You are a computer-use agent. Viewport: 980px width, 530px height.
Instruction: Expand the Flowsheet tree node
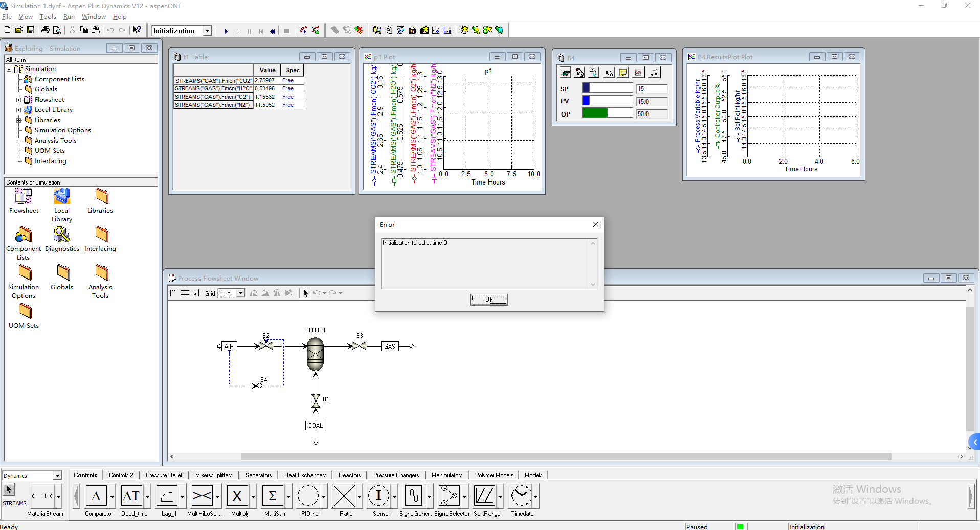[x=18, y=100]
